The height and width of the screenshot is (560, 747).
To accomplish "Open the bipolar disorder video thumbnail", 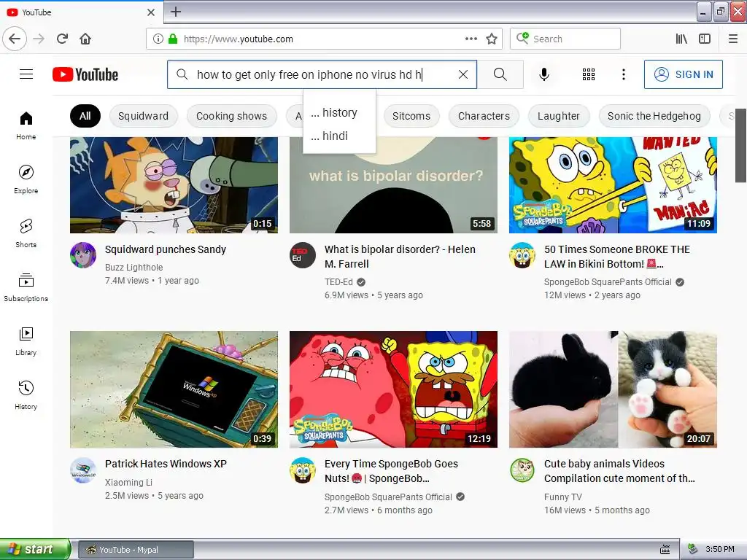I will coord(393,185).
